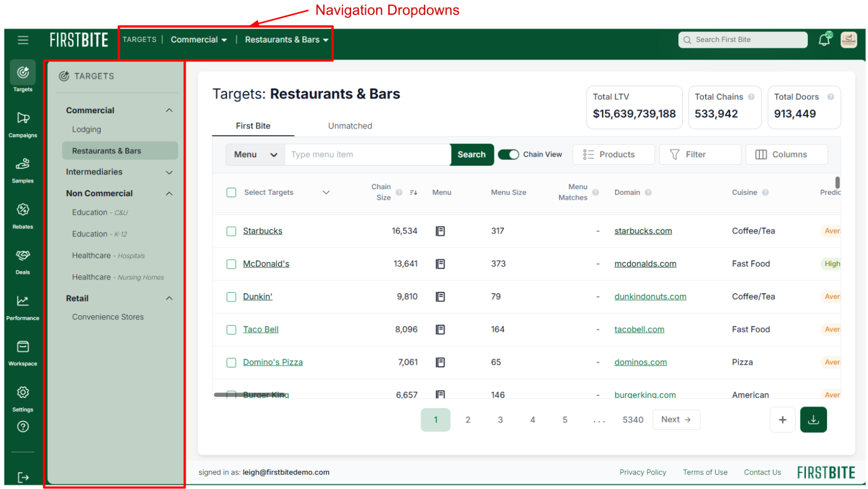
Task: Click the sign out icon
Action: [x=23, y=477]
